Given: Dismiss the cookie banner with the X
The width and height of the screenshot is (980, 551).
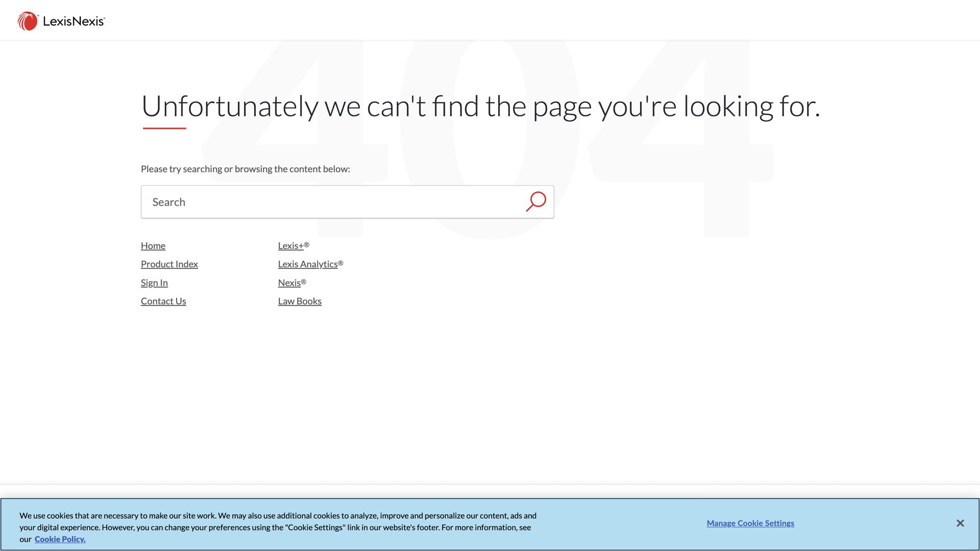Looking at the screenshot, I should (960, 523).
